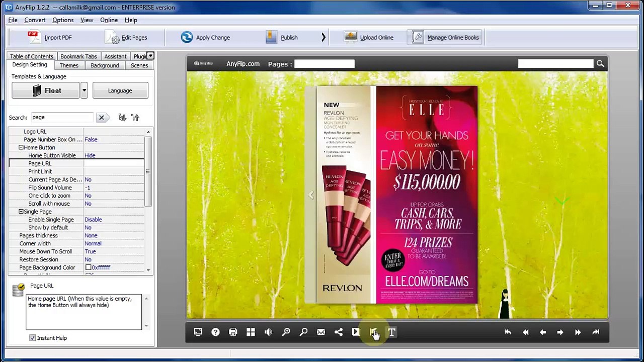Open the Online menu
644x362 pixels.
109,20
